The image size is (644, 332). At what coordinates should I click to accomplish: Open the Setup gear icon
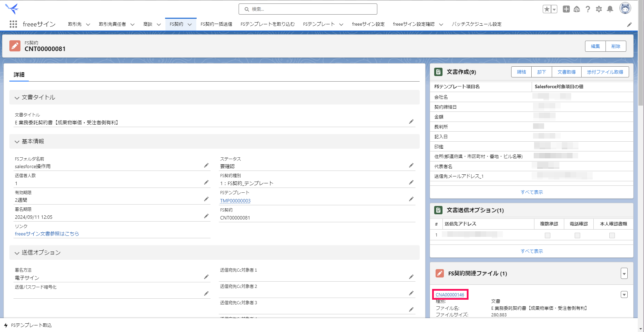click(599, 9)
